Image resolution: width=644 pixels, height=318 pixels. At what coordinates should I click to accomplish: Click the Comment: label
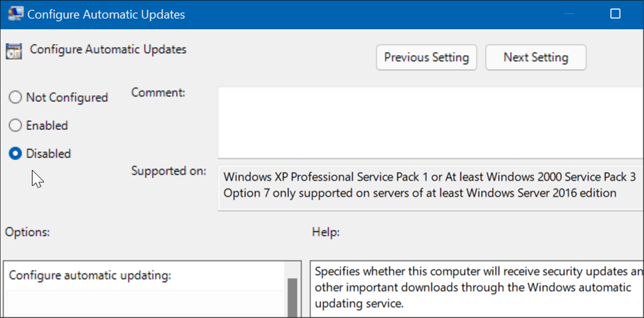point(158,92)
